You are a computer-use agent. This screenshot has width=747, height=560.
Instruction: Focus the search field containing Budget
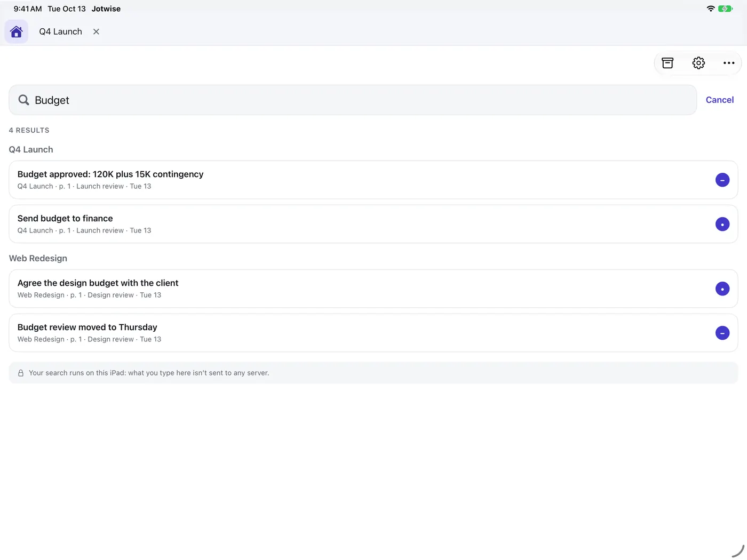tap(353, 100)
